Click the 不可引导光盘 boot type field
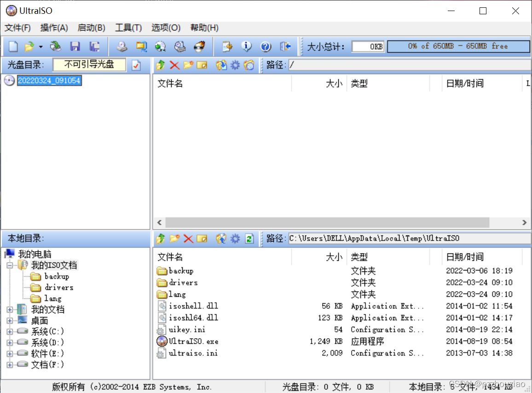532x393 pixels. pyautogui.click(x=90, y=65)
